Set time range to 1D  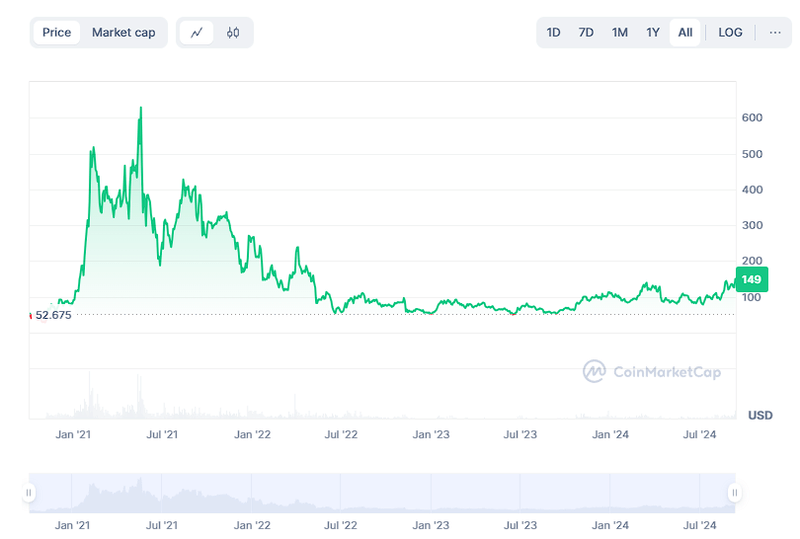pos(553,32)
